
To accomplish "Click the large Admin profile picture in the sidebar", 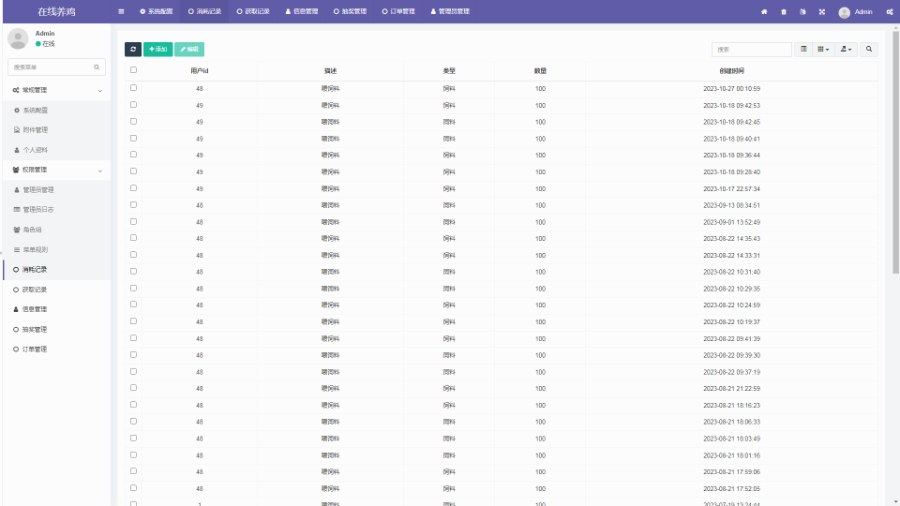I will (x=18, y=39).
